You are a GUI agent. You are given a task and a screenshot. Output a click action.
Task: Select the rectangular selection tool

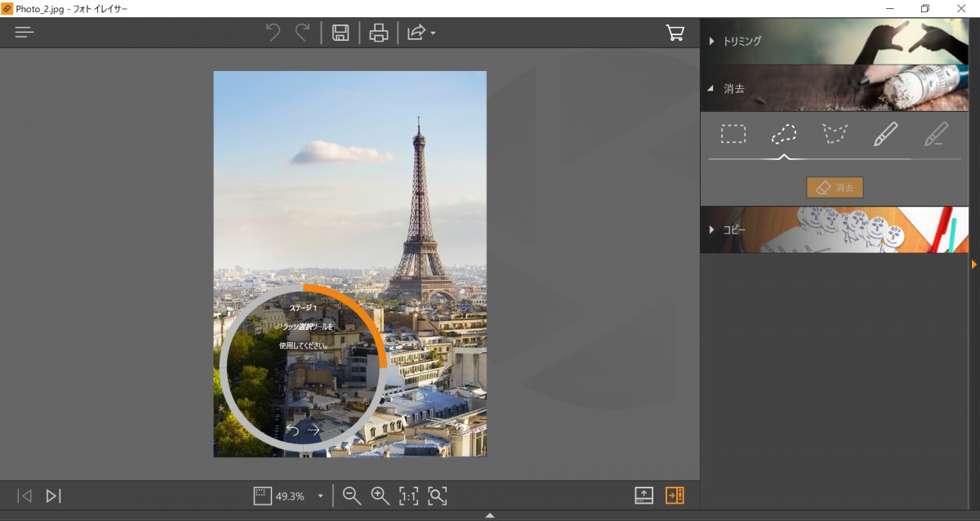click(733, 134)
